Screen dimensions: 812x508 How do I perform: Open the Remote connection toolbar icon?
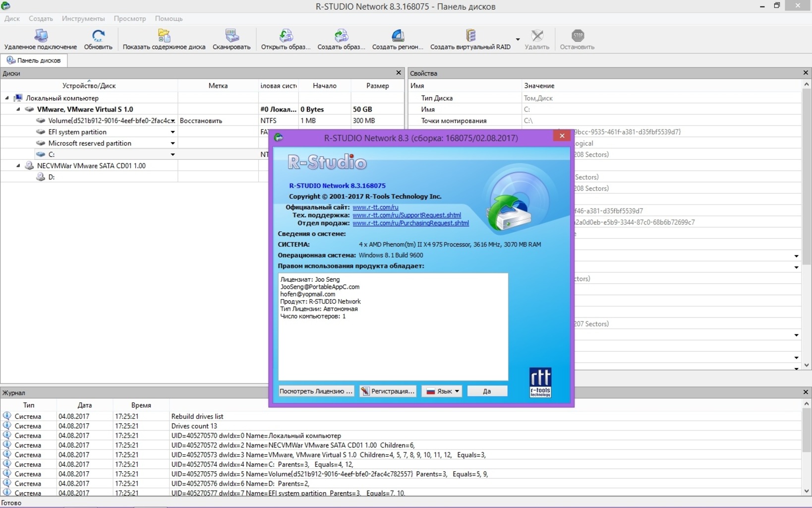click(x=41, y=39)
